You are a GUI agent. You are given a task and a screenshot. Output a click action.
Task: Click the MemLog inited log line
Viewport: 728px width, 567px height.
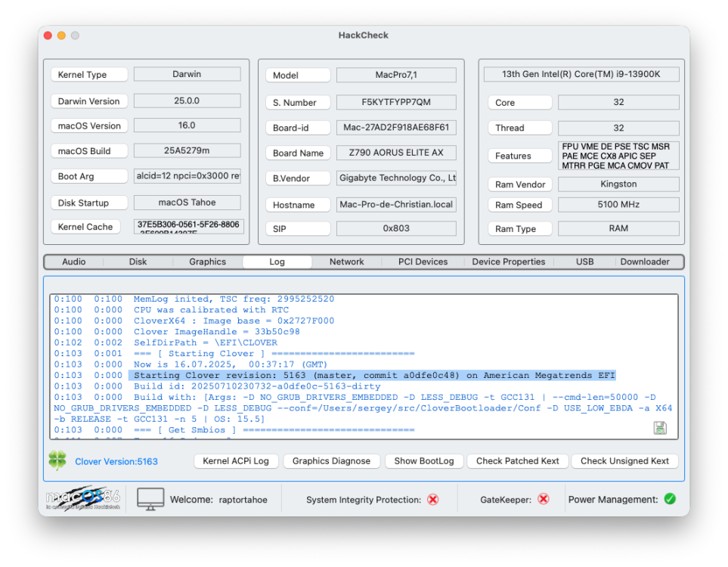pos(234,299)
